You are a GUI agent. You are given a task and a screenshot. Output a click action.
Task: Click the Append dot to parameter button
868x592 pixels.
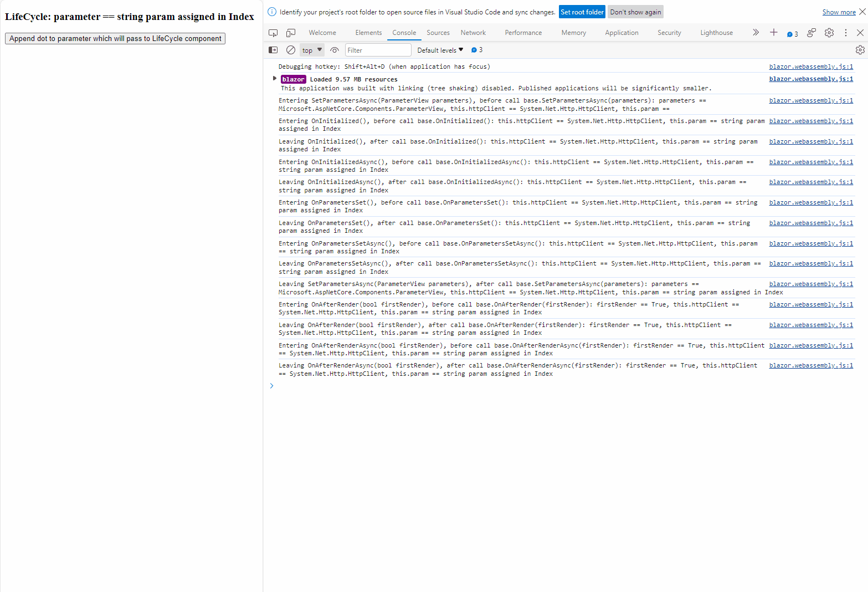(x=115, y=38)
